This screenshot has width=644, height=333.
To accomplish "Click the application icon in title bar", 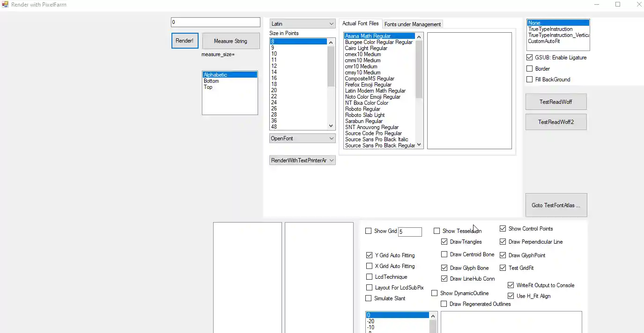I will 5,5.
